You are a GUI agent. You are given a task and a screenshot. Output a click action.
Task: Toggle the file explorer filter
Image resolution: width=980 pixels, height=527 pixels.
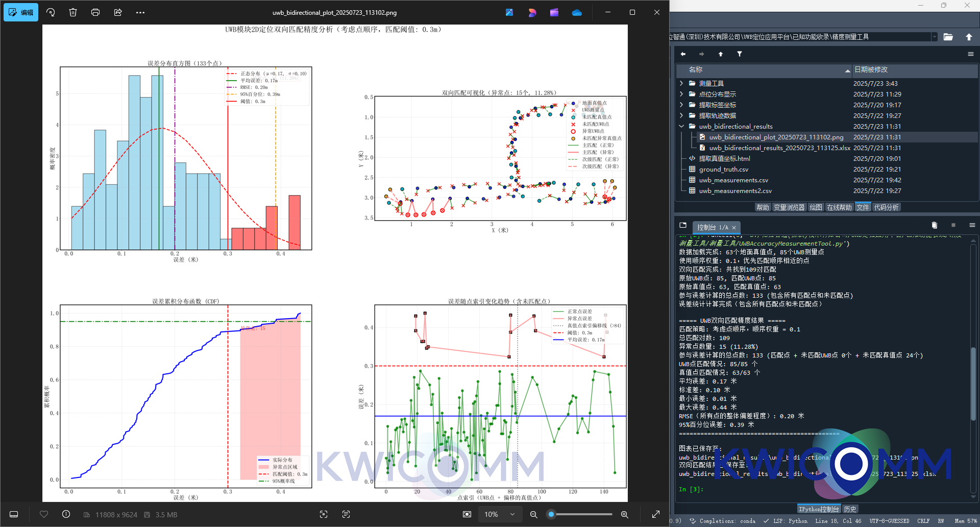(740, 54)
